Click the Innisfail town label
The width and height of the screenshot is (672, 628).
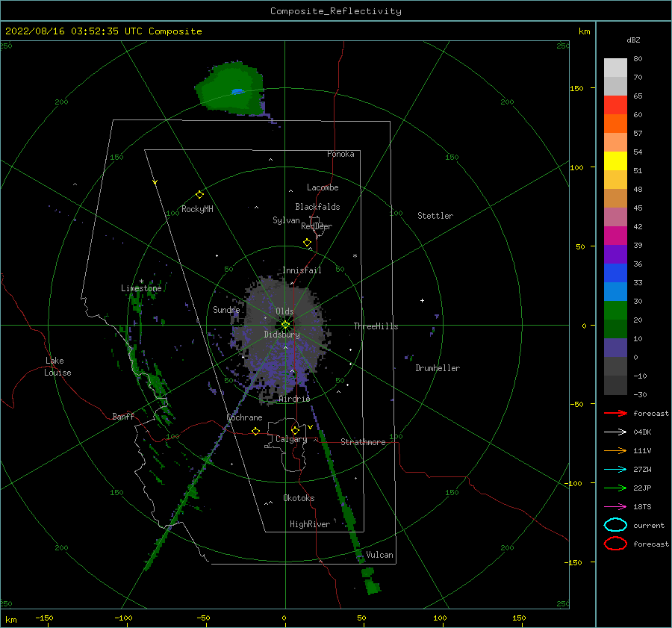302,270
